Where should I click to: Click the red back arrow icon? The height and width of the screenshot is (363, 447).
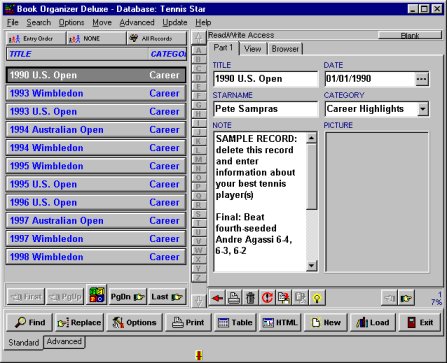217,298
